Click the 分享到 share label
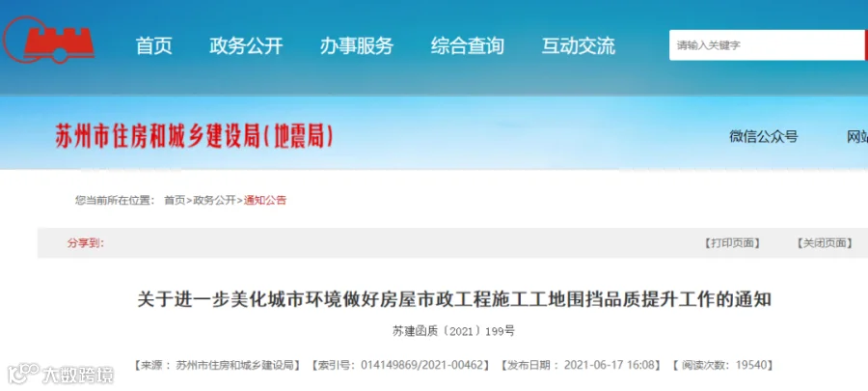This screenshot has width=868, height=391. pyautogui.click(x=86, y=243)
